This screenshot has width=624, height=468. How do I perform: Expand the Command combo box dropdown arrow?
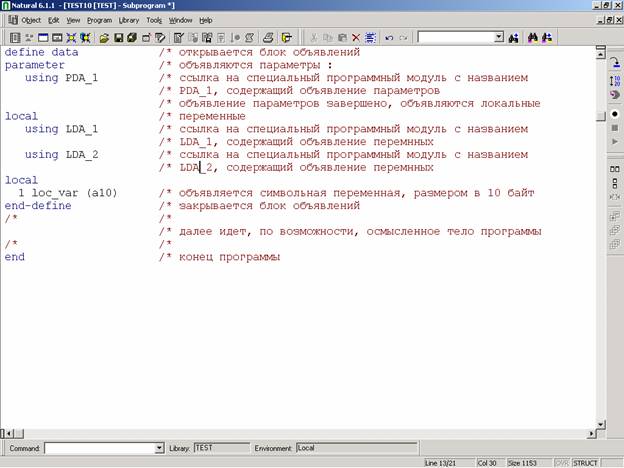click(x=157, y=449)
